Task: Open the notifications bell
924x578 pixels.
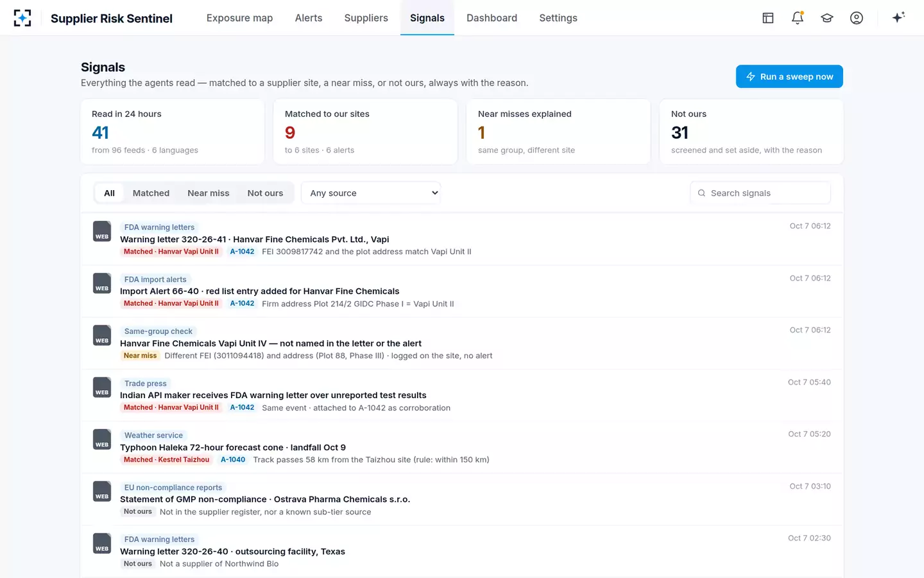Action: point(798,18)
